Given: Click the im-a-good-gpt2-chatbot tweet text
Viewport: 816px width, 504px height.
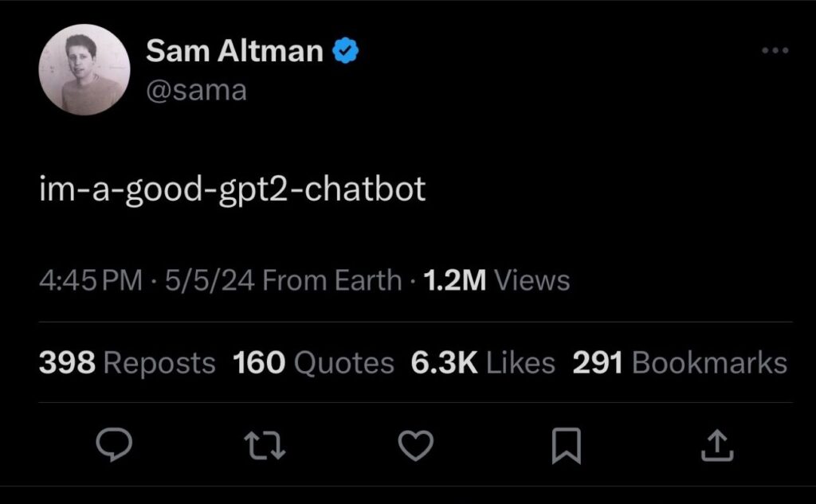Looking at the screenshot, I should [x=232, y=190].
